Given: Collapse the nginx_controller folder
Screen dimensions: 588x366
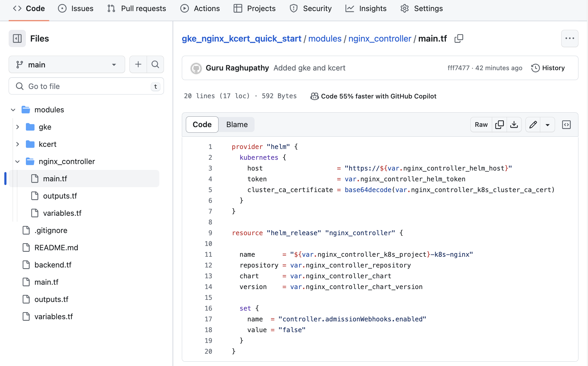Looking at the screenshot, I should click(x=18, y=161).
